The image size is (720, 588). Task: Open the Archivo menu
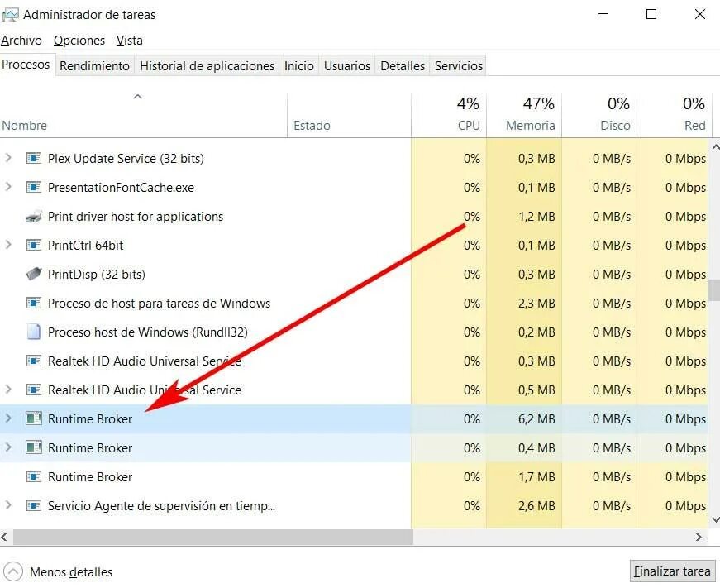21,41
